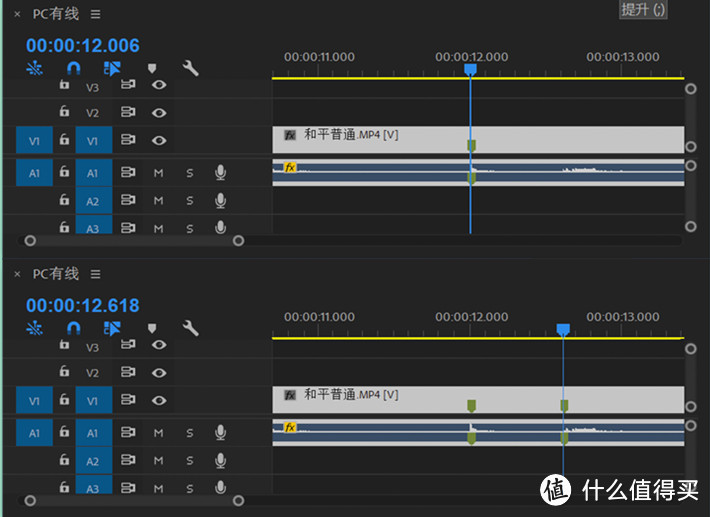710x517 pixels.
Task: Close upper PC有线 sequence tab
Action: [17, 14]
